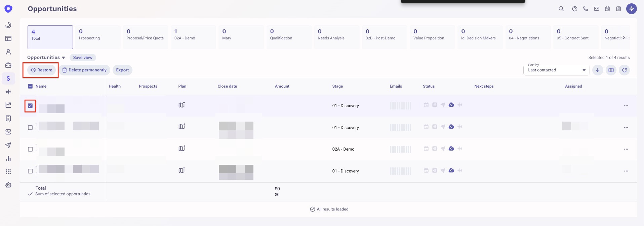Uncheck the selected opportunity row checkbox

point(30,106)
